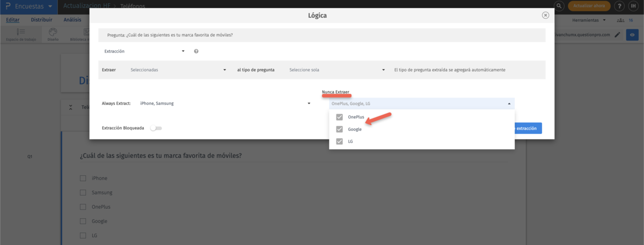644x245 pixels.
Task: Click the Always Extract label
Action: point(116,103)
